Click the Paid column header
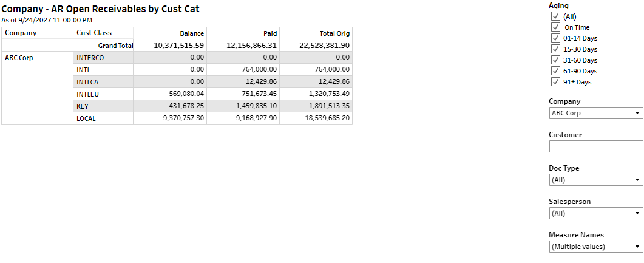The width and height of the screenshot is (644, 263). pyautogui.click(x=270, y=33)
